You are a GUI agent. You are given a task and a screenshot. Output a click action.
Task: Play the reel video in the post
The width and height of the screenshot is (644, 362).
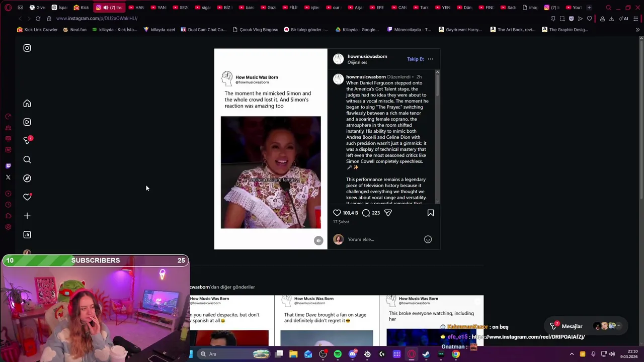tap(271, 172)
